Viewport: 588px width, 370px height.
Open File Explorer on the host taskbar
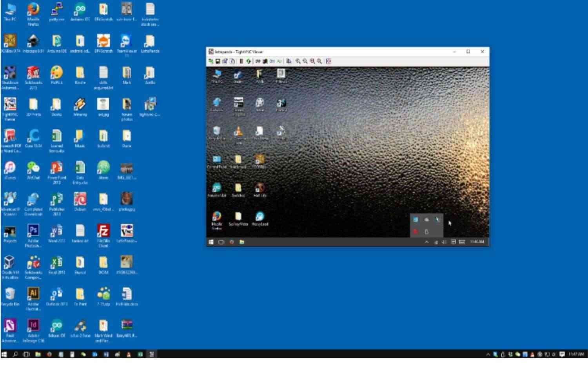[38, 354]
